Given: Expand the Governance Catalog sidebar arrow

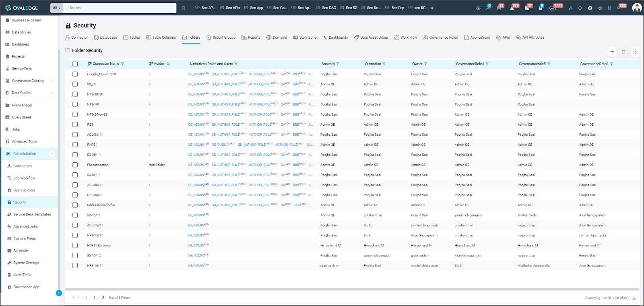Looking at the screenshot, I should 52,81.
